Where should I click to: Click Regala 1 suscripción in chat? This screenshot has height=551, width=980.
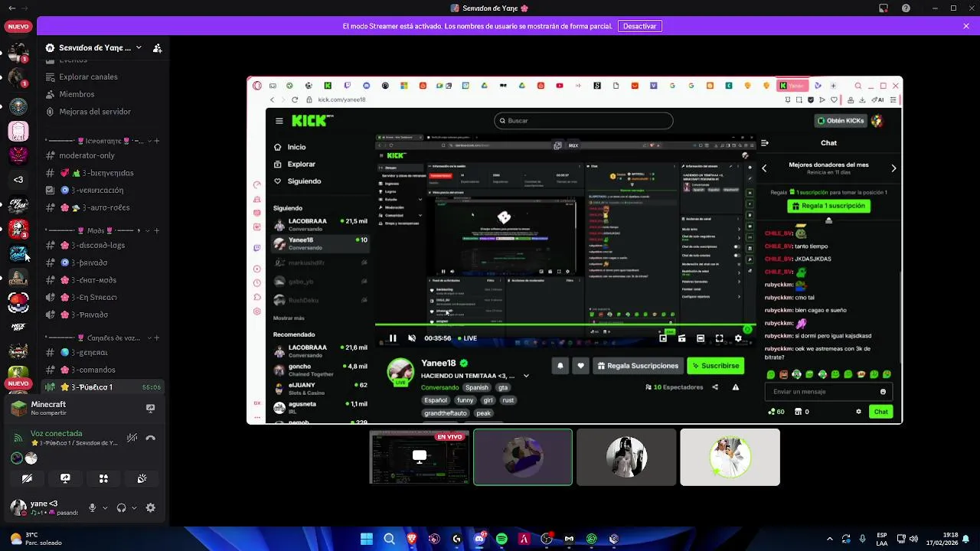[x=828, y=206]
